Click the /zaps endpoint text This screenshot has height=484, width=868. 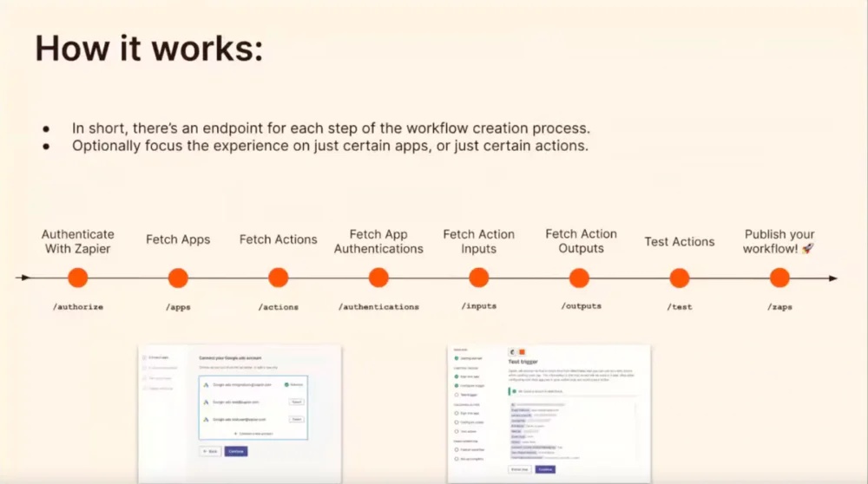point(779,307)
